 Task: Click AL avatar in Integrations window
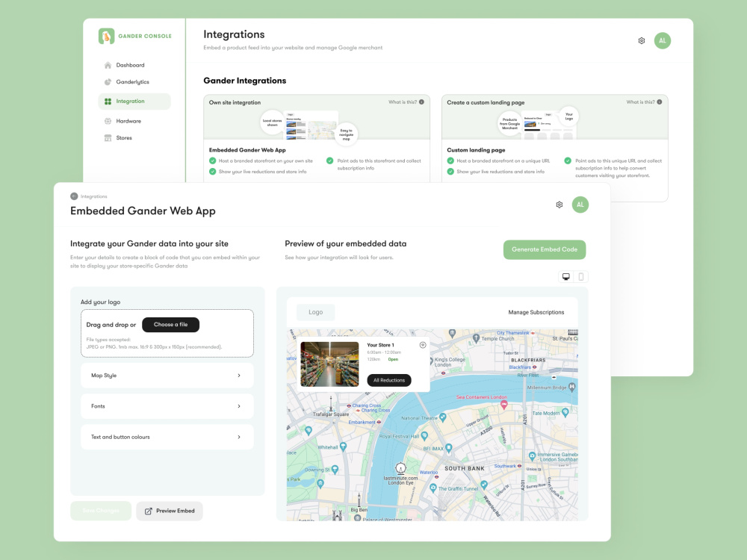pyautogui.click(x=662, y=40)
